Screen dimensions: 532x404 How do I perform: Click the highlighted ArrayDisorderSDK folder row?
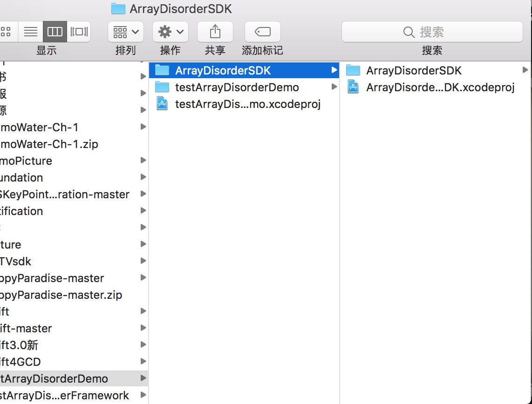[x=223, y=70]
